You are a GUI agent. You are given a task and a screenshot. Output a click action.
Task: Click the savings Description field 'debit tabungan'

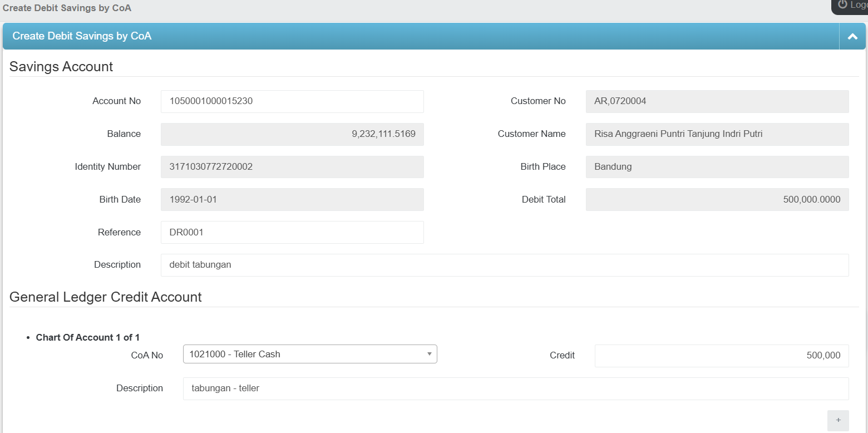click(x=505, y=265)
